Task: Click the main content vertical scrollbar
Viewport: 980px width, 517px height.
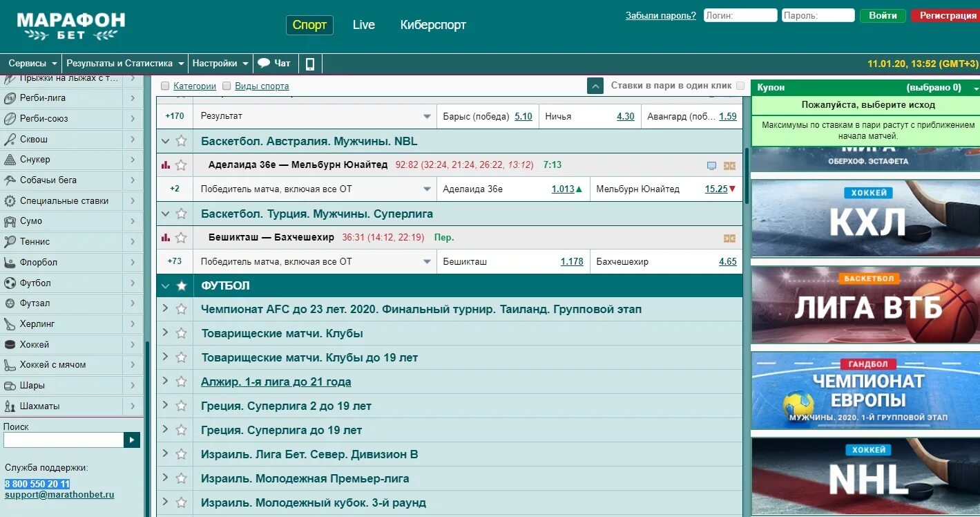Action: point(747,176)
